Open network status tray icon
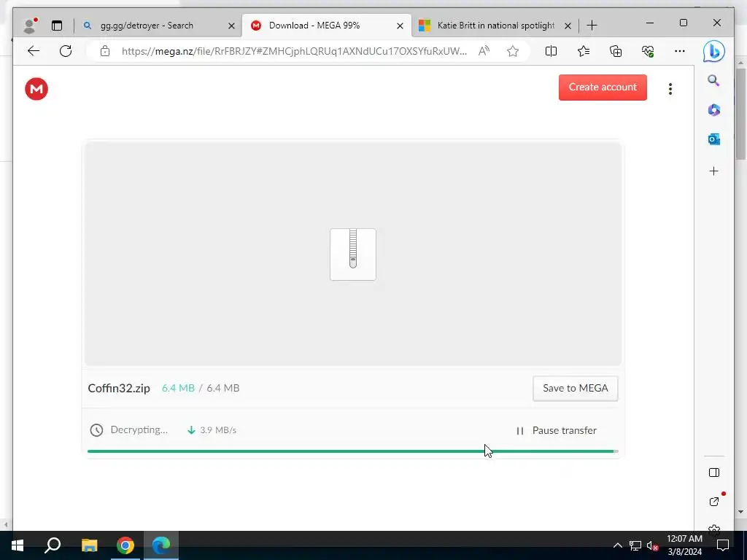 pos(635,545)
